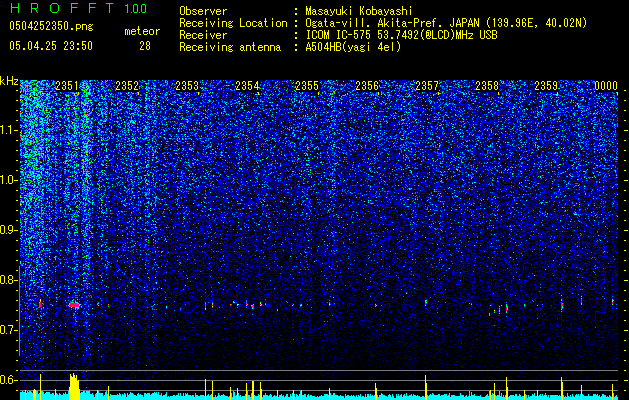
Task: Click the 2356 time marker
Action: pos(367,86)
